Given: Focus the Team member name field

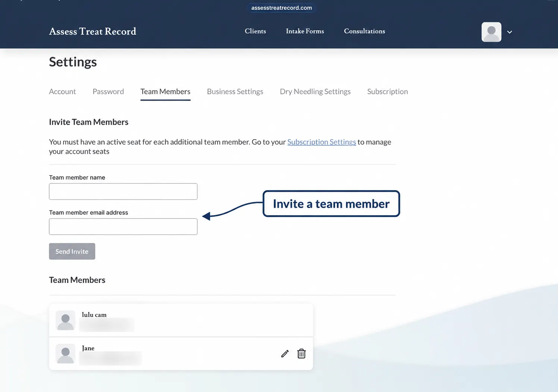Looking at the screenshot, I should [x=123, y=191].
